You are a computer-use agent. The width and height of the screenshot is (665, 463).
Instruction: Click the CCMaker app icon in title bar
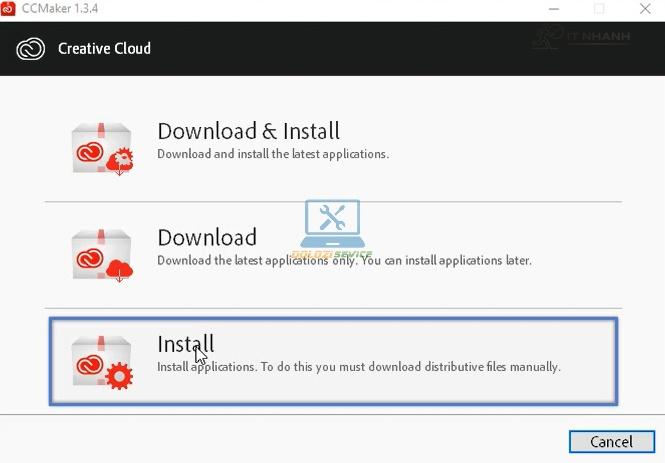pyautogui.click(x=11, y=9)
